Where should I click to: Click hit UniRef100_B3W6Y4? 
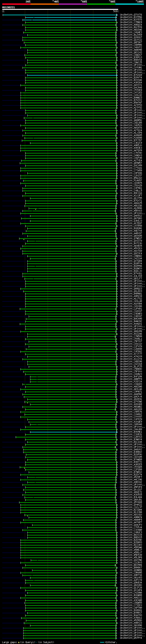(131, 440)
